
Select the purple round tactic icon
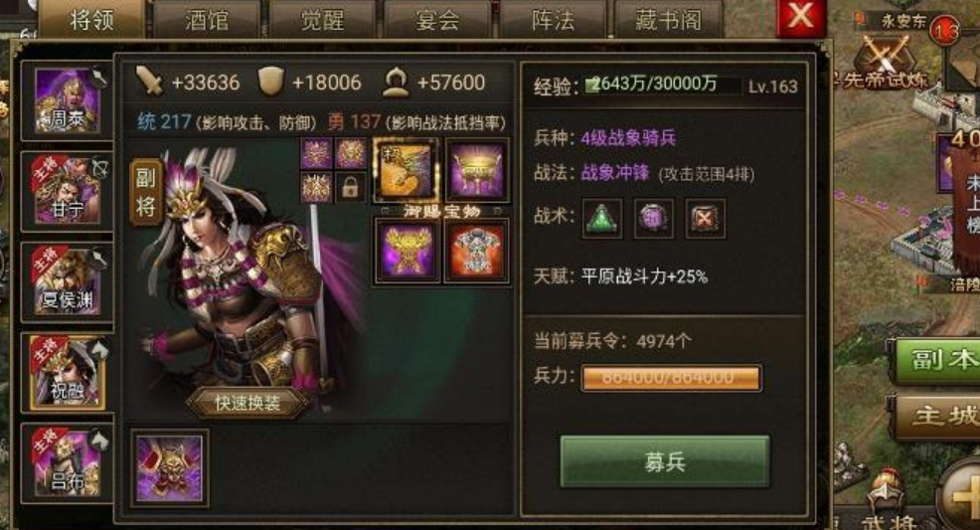pyautogui.click(x=653, y=218)
